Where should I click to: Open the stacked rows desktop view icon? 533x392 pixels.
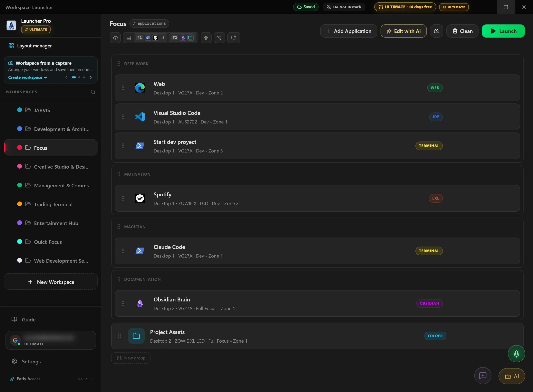tap(129, 38)
